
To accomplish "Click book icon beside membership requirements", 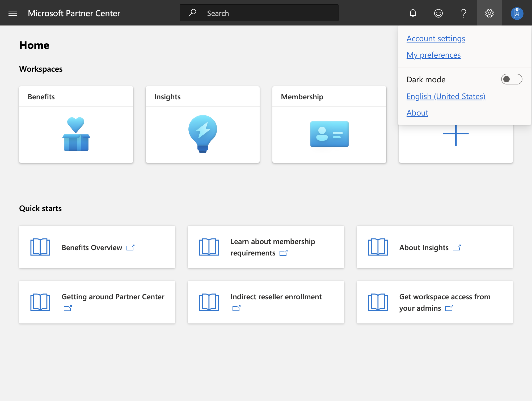I will [x=209, y=247].
